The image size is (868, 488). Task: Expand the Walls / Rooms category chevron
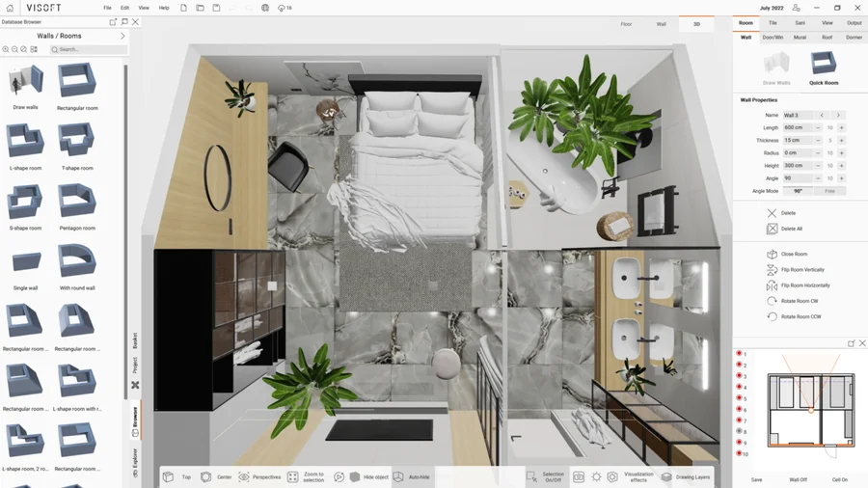[x=122, y=36]
